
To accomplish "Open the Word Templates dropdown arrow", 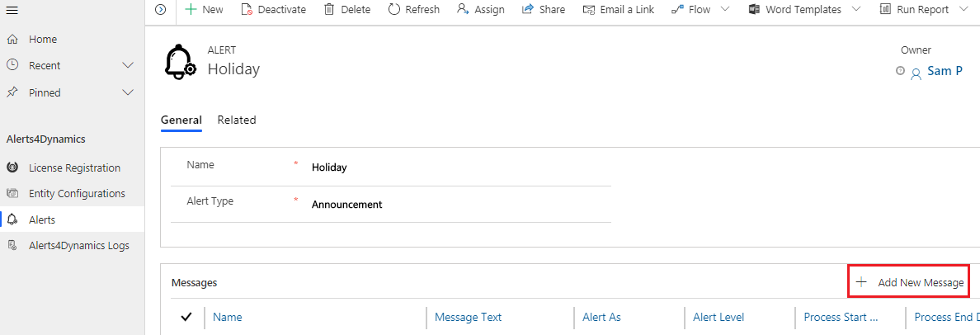I will click(856, 9).
